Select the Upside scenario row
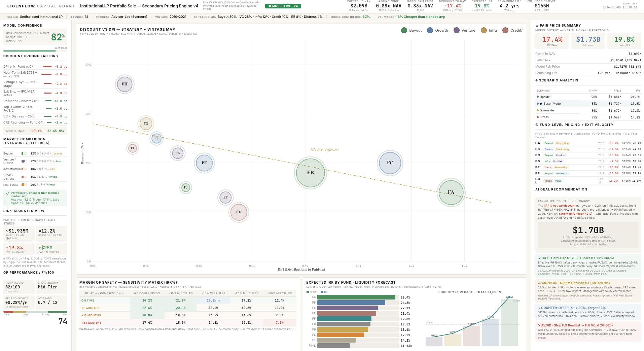This screenshot has width=644, height=351. (x=588, y=97)
